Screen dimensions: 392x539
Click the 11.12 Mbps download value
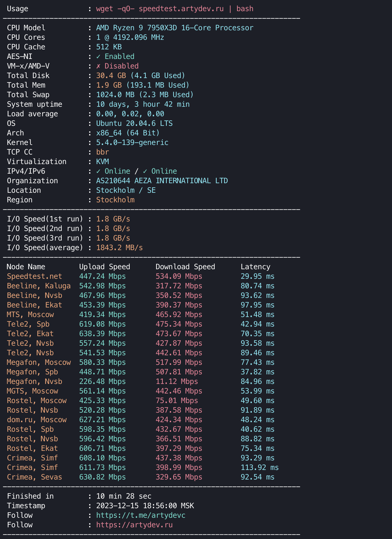point(177,382)
